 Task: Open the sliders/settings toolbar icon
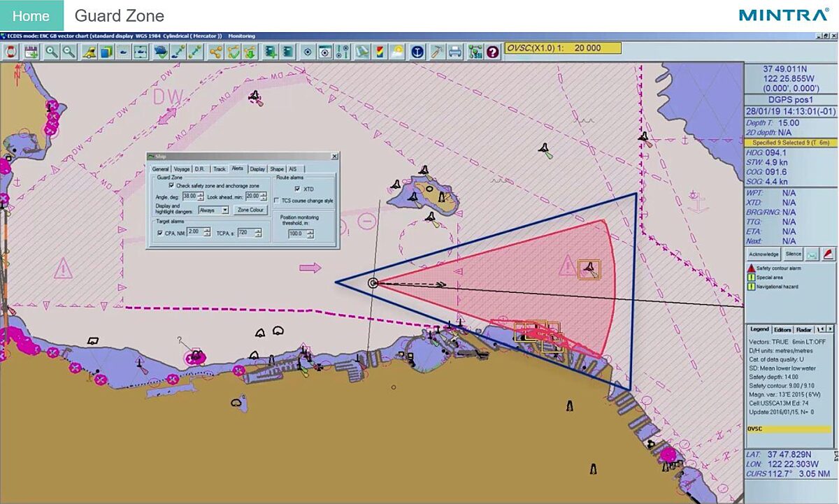(x=342, y=51)
